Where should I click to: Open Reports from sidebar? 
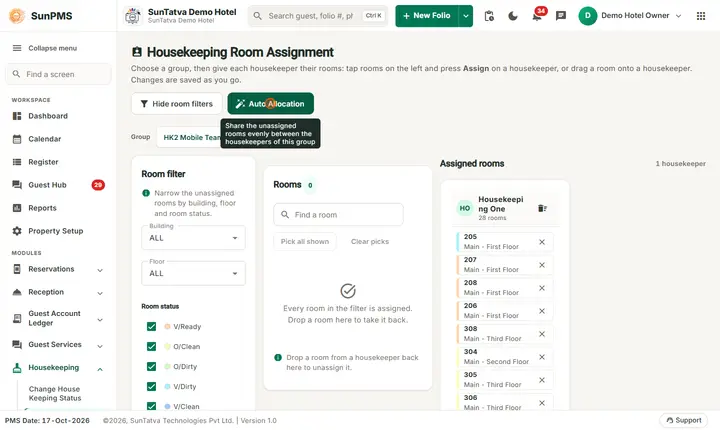coord(42,208)
